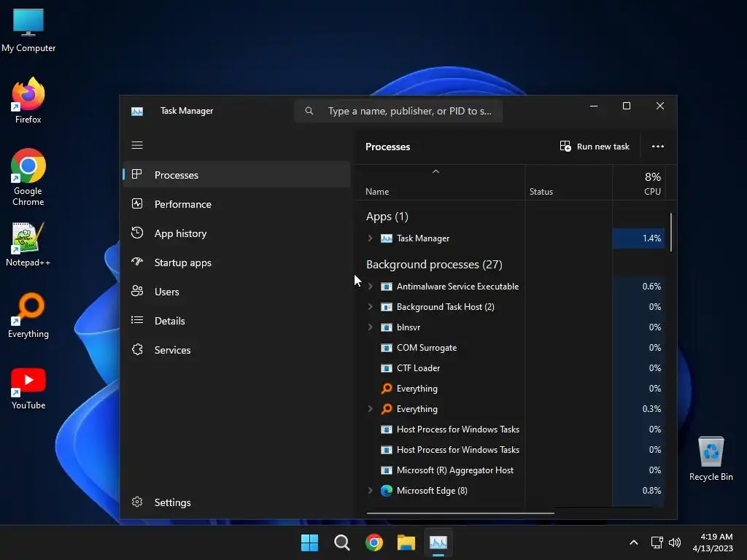Screen dimensions: 747x560
Task: Click the volume speaker icon in the tray
Action: pyautogui.click(x=675, y=542)
